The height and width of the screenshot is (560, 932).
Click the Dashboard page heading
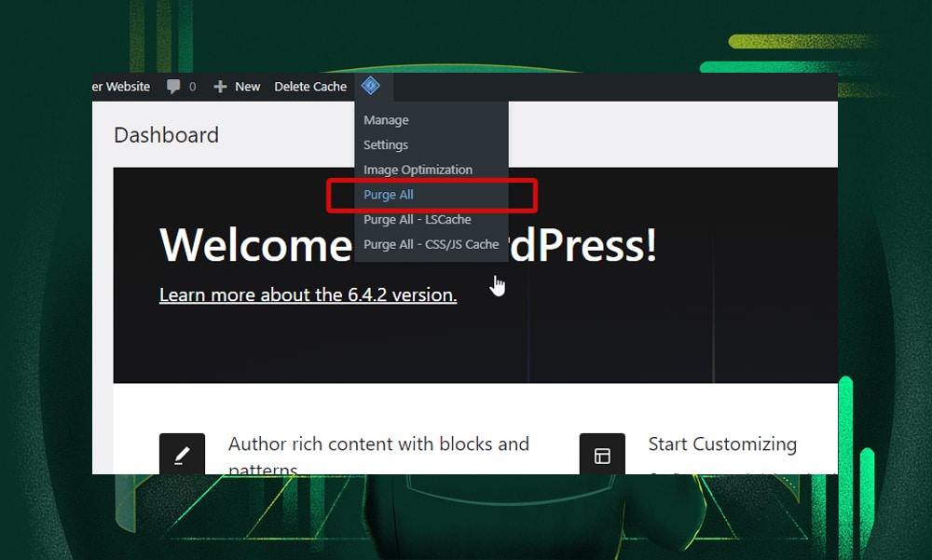tap(166, 135)
